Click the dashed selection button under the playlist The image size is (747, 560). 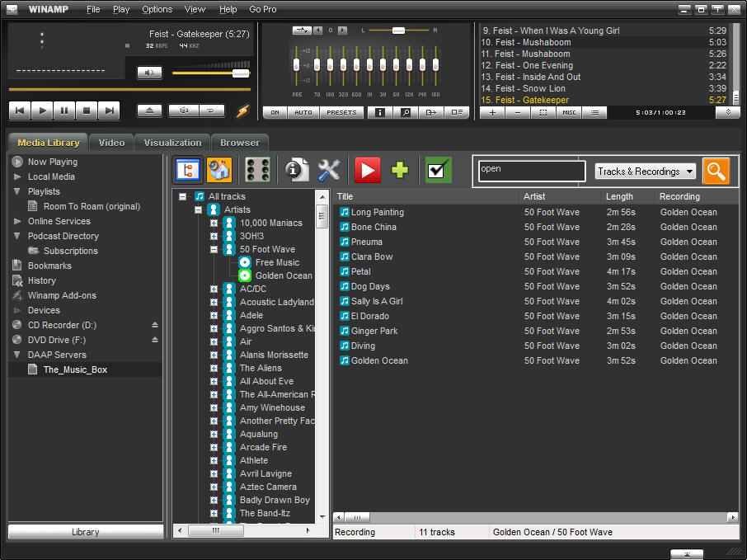[x=543, y=112]
